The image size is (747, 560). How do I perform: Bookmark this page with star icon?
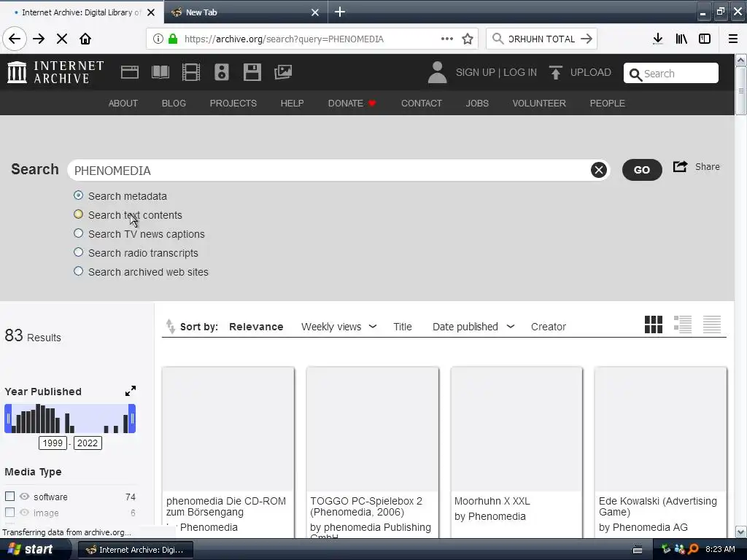(x=468, y=39)
